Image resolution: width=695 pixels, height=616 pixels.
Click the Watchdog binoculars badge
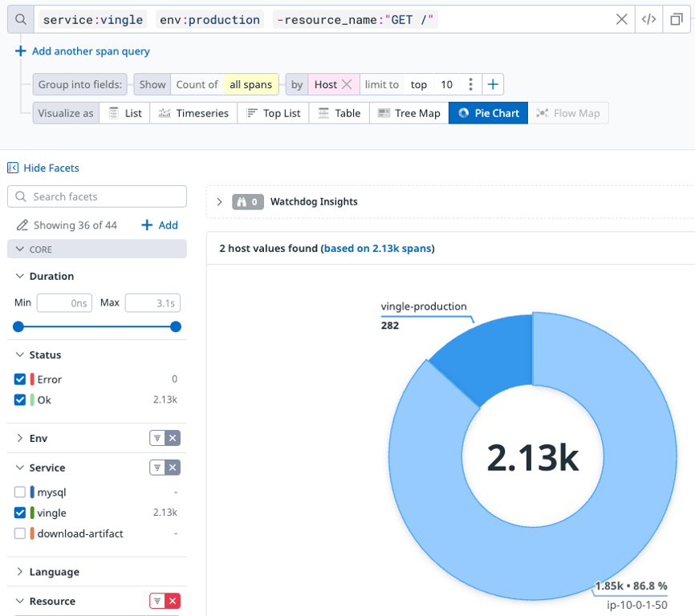click(x=248, y=202)
